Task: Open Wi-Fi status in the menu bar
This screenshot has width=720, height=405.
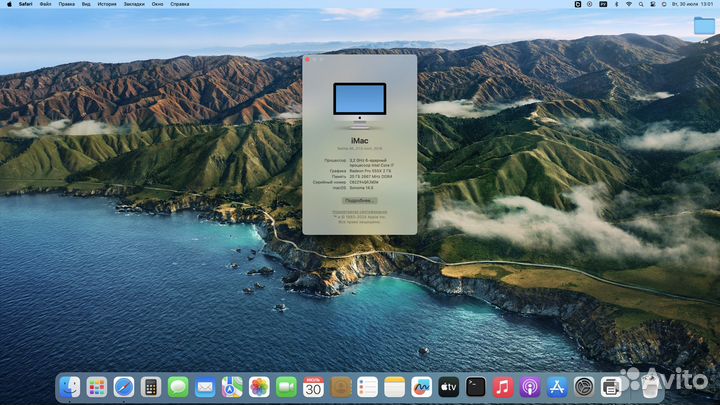Action: 629,4
